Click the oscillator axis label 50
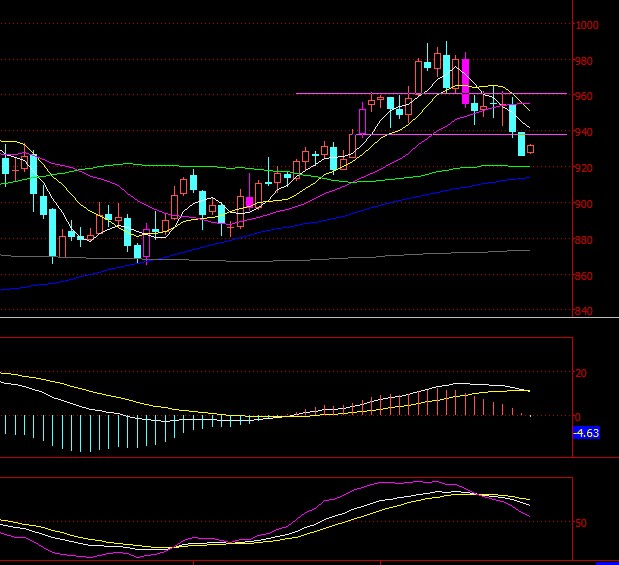Image resolution: width=619 pixels, height=565 pixels. click(x=581, y=523)
